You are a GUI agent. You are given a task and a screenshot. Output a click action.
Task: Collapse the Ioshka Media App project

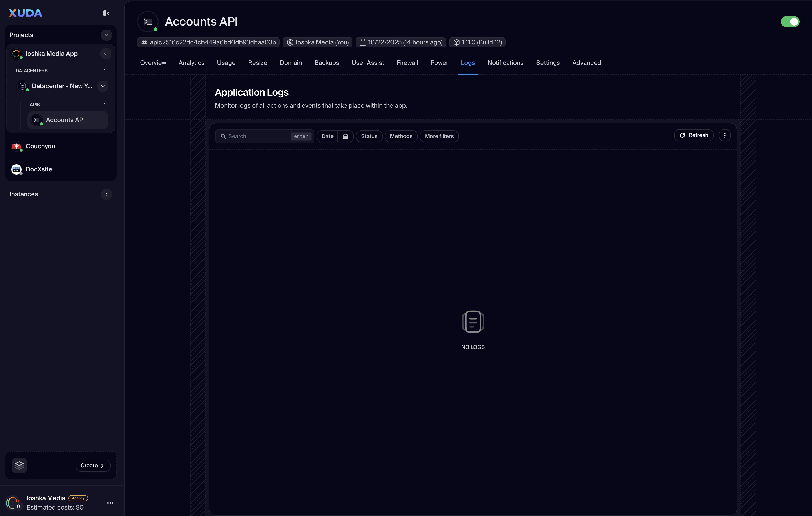[x=105, y=54]
